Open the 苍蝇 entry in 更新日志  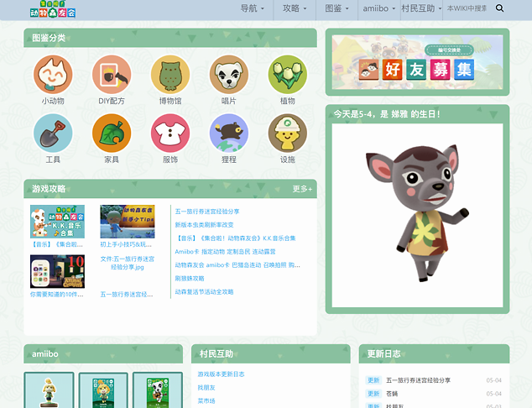click(x=392, y=394)
